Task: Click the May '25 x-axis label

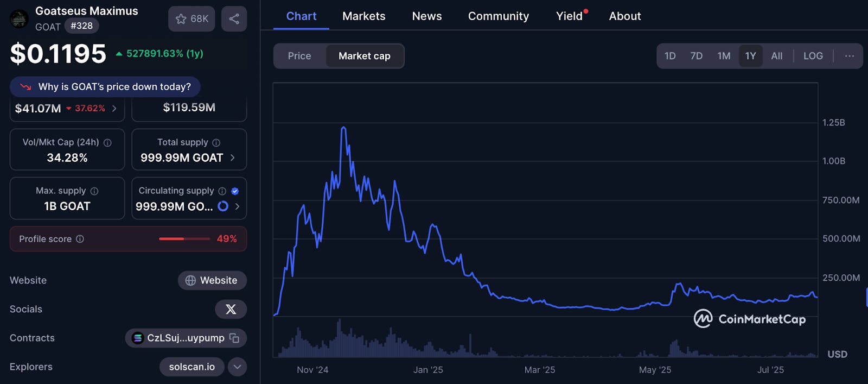Action: click(x=655, y=370)
